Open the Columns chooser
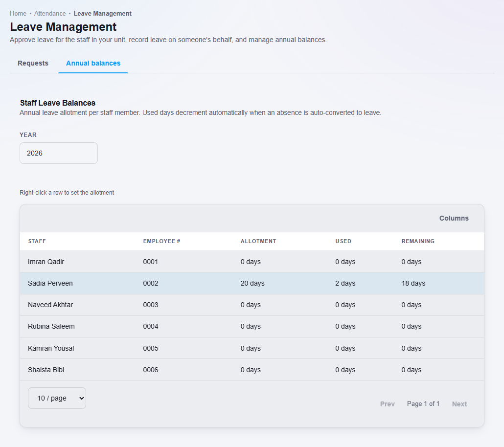 click(454, 218)
